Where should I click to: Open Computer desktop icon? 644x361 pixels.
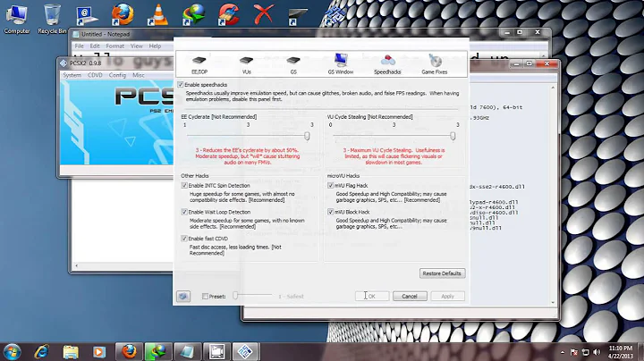17,19
